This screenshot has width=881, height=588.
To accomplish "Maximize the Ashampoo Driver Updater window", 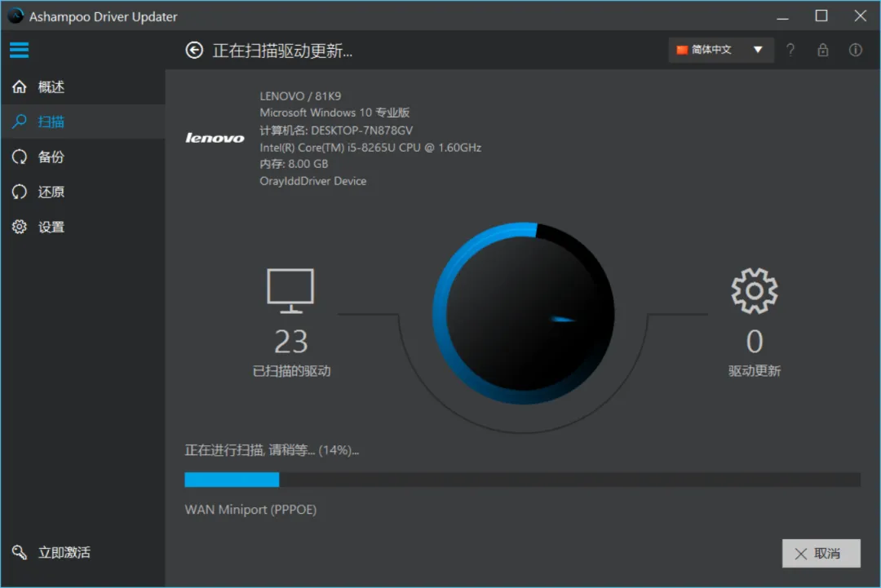I will pos(821,15).
